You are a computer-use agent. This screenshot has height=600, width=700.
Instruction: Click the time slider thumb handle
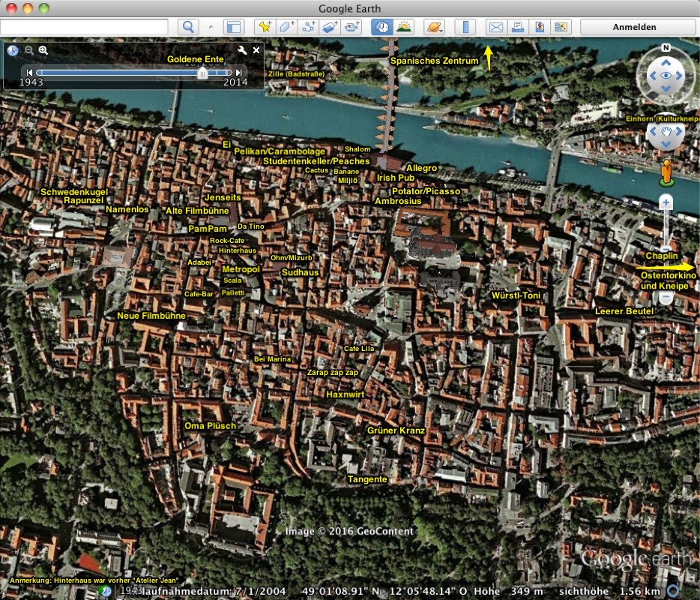(x=202, y=73)
